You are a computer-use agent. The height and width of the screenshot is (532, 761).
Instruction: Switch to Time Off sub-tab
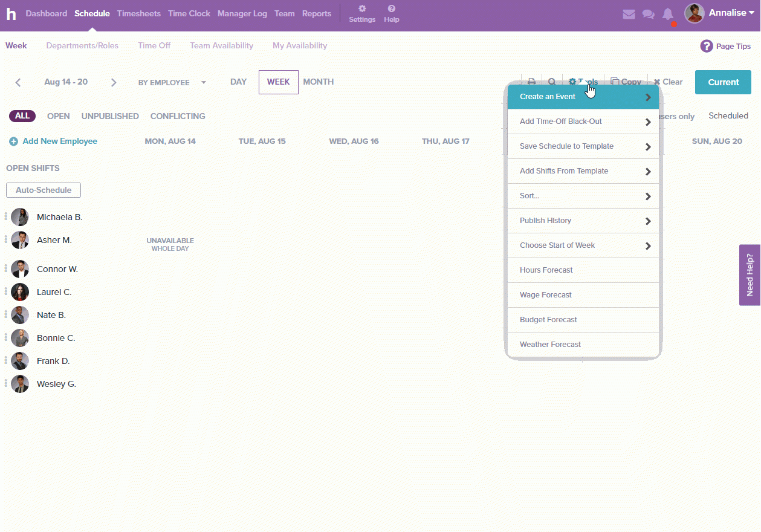(154, 45)
